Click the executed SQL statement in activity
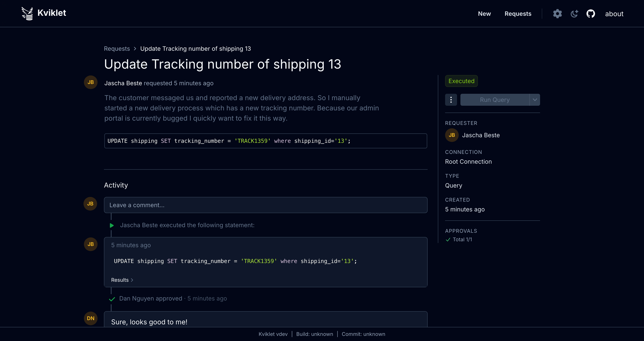The width and height of the screenshot is (644, 341). [235, 261]
